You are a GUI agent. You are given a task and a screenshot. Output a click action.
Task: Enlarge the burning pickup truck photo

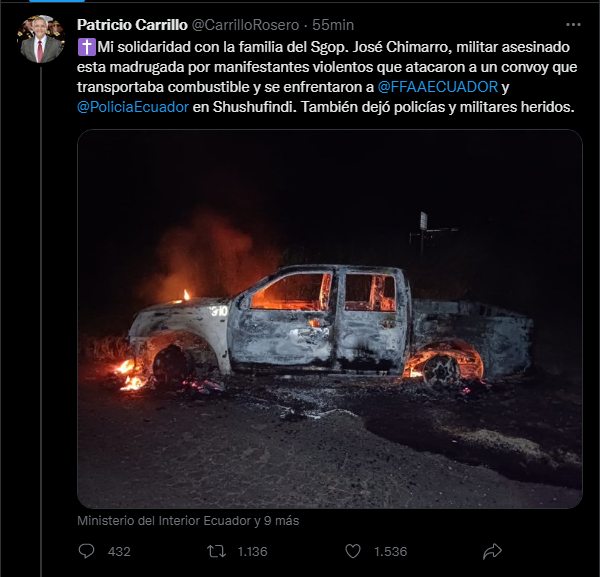pyautogui.click(x=330, y=319)
